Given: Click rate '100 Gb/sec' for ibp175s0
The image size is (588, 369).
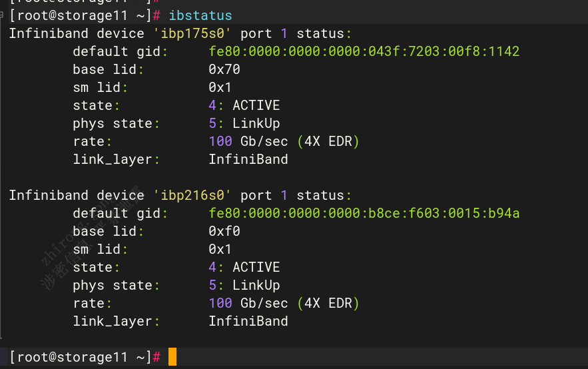Looking at the screenshot, I should tap(248, 141).
